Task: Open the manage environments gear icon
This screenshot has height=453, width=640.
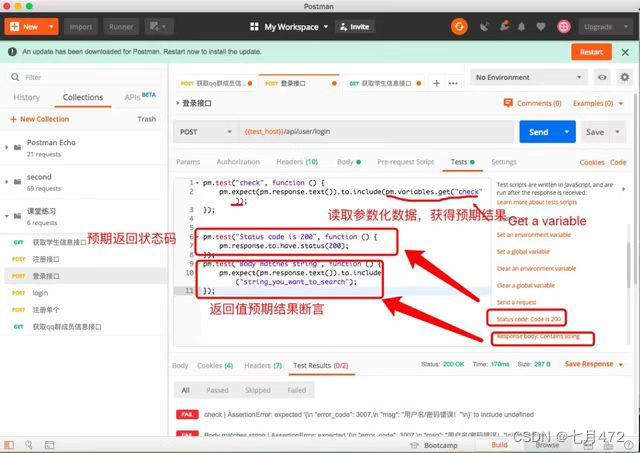Action: pos(624,77)
